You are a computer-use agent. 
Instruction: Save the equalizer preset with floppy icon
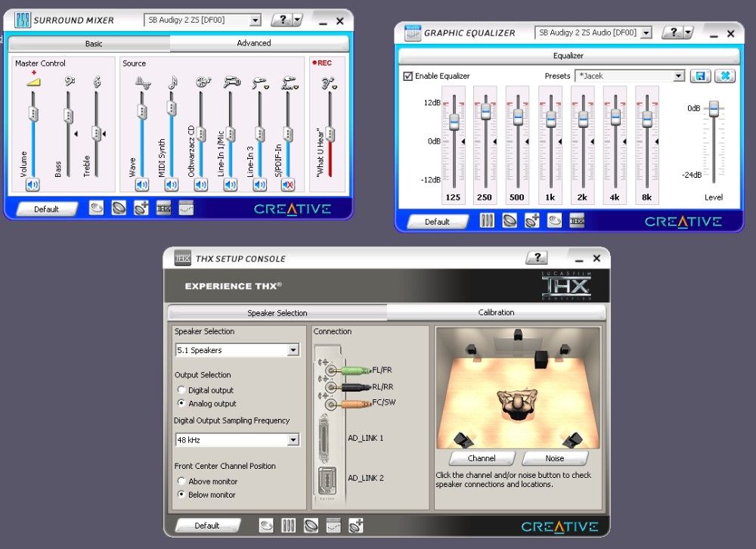pyautogui.click(x=701, y=76)
